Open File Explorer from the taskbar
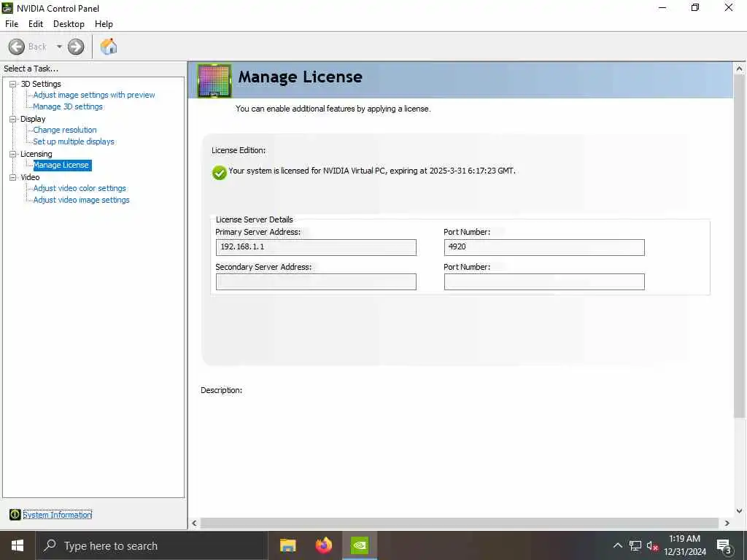747x560 pixels. pos(287,545)
